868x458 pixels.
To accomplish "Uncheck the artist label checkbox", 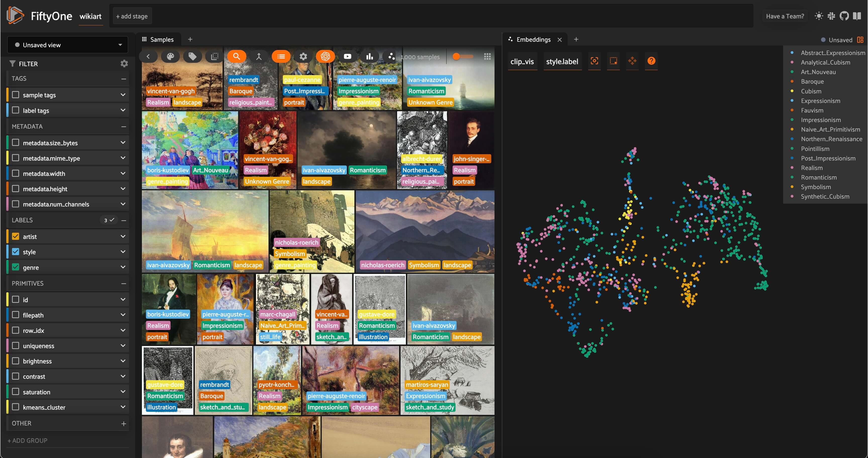I will click(16, 237).
